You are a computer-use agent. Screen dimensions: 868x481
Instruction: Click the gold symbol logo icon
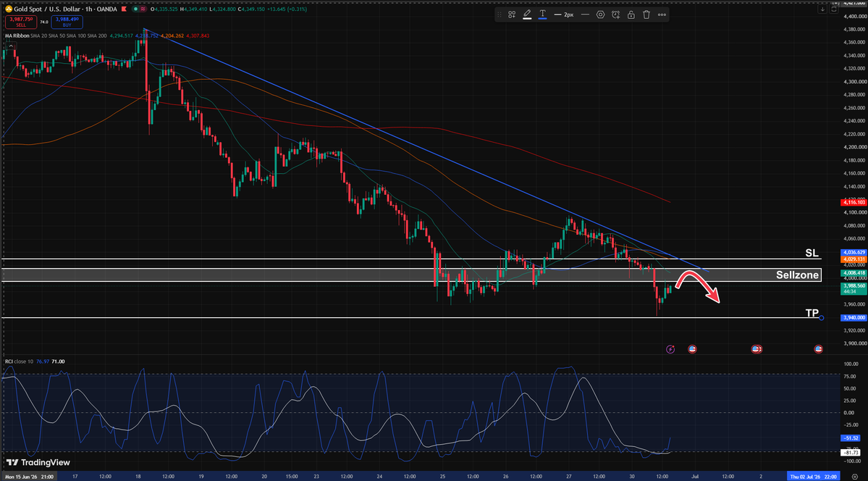coord(8,9)
